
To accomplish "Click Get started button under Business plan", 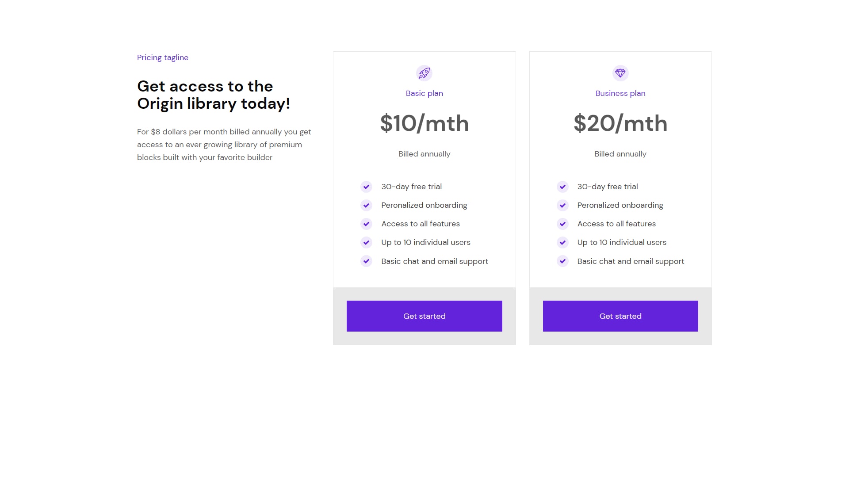I will tap(620, 316).
